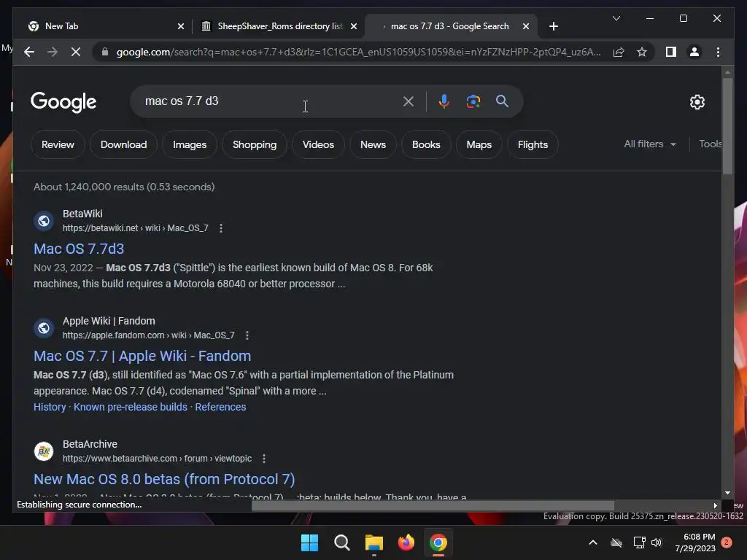This screenshot has width=747, height=560.
Task: Open the Tools search options
Action: 711,144
